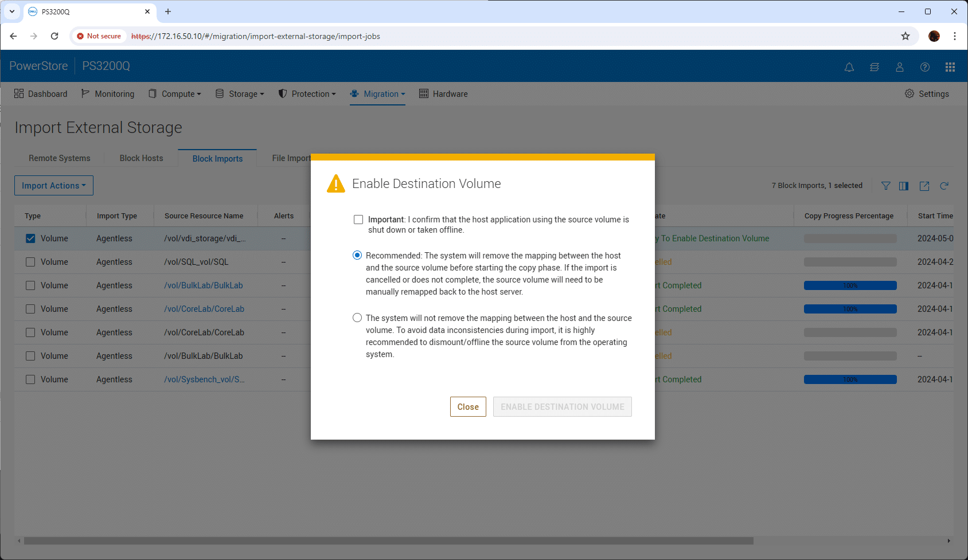Open the jobs list icon in header

(x=875, y=67)
